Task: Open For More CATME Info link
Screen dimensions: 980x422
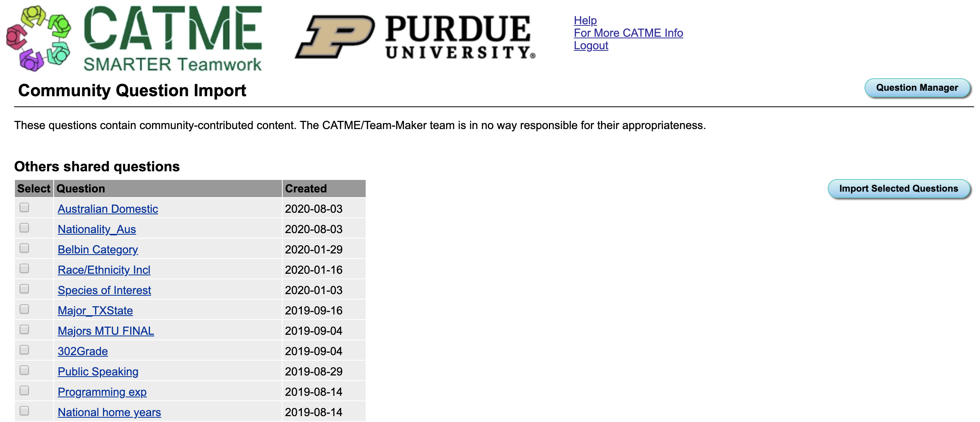Action: [628, 33]
